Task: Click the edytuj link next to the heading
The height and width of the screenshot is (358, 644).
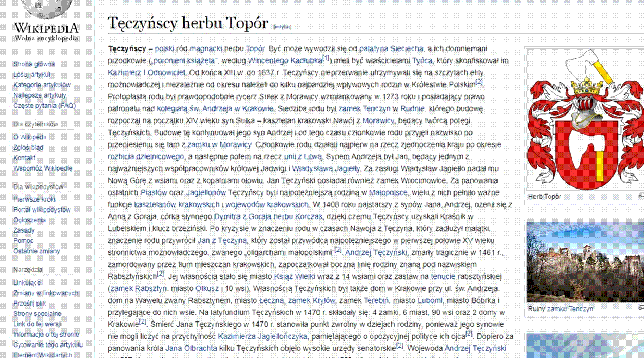Action: [283, 27]
